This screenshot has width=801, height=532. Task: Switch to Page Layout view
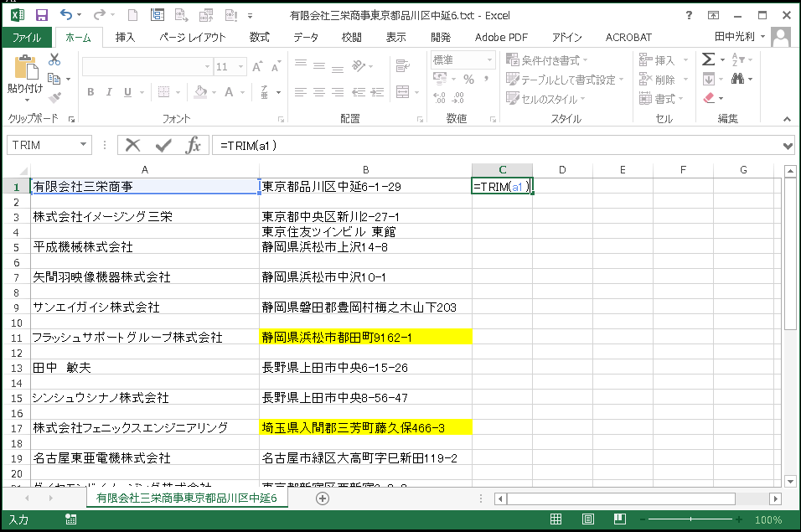pyautogui.click(x=588, y=519)
